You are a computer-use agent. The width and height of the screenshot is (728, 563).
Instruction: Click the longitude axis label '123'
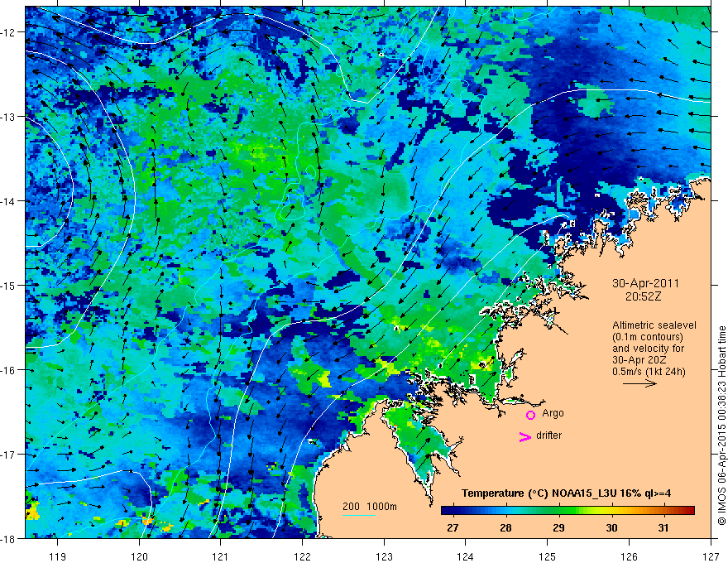pos(384,556)
